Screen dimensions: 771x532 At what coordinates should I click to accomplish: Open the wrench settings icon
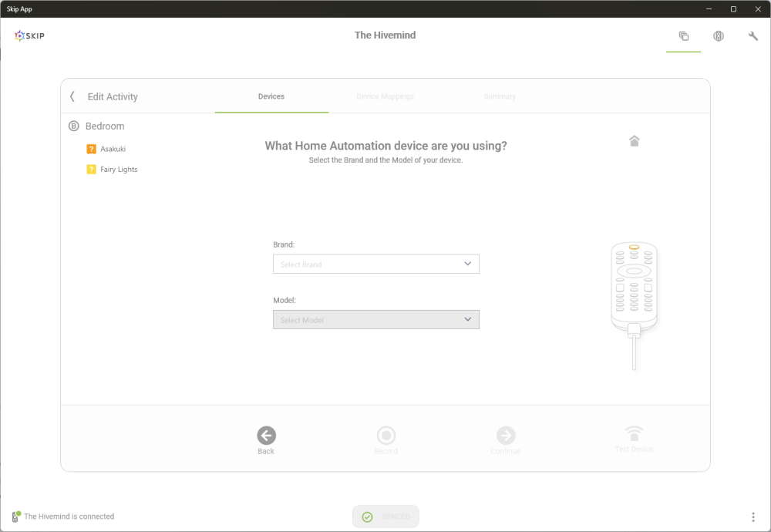point(752,36)
